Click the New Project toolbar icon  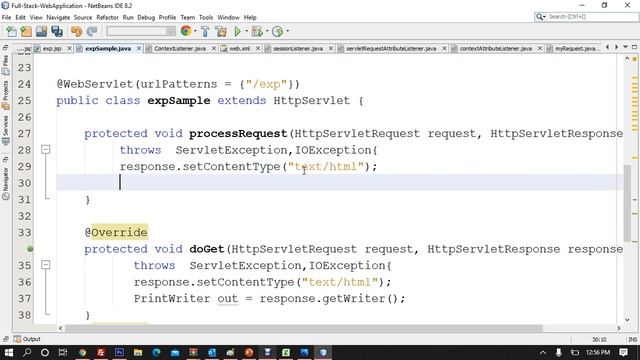click(26, 31)
